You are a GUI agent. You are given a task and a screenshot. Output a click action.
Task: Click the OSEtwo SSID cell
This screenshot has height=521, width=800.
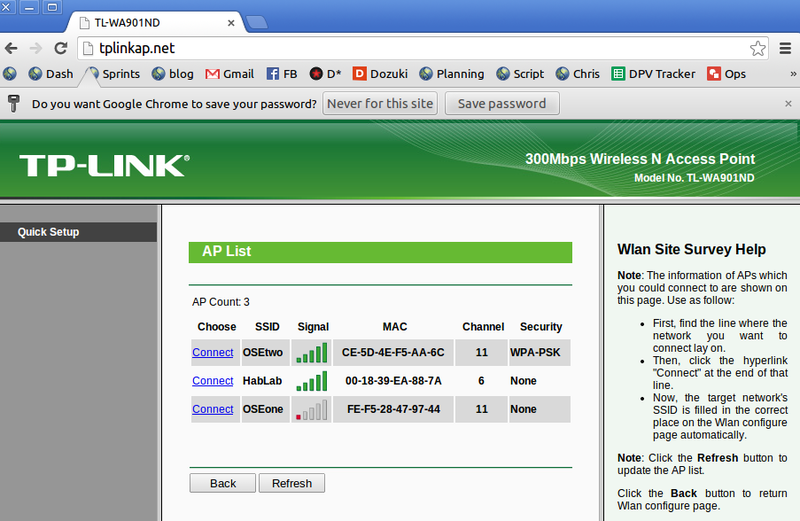pos(265,353)
